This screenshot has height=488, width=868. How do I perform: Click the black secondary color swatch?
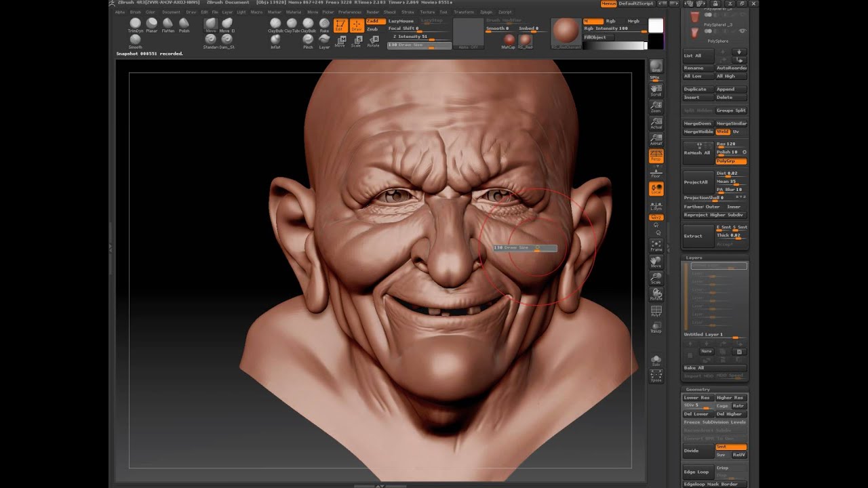tap(656, 41)
